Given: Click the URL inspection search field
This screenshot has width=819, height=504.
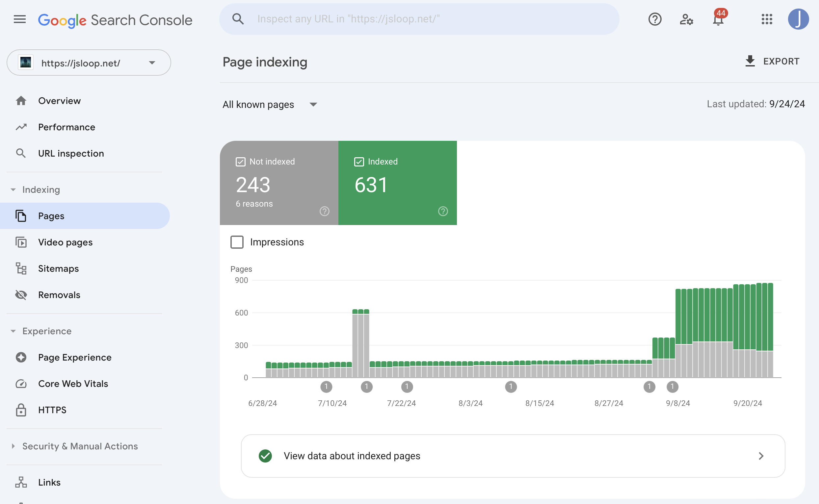Looking at the screenshot, I should point(419,19).
